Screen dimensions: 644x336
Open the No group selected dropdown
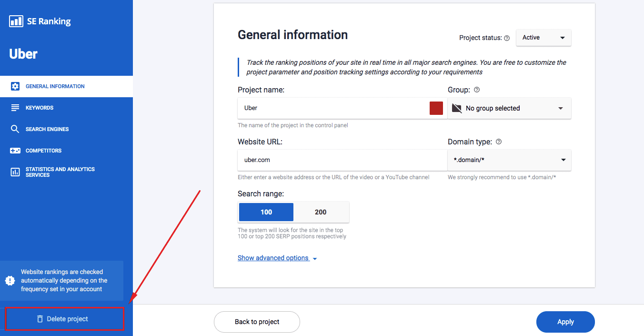pos(509,108)
